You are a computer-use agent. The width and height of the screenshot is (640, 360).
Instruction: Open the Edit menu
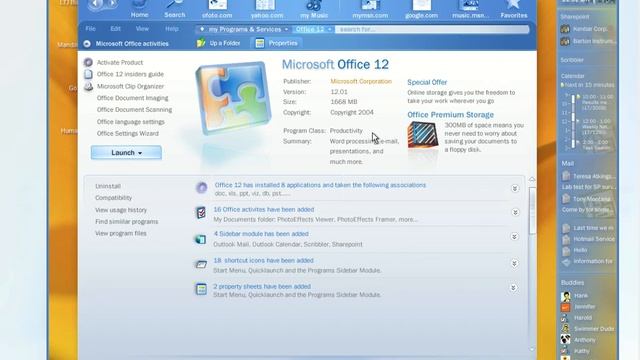click(x=116, y=29)
